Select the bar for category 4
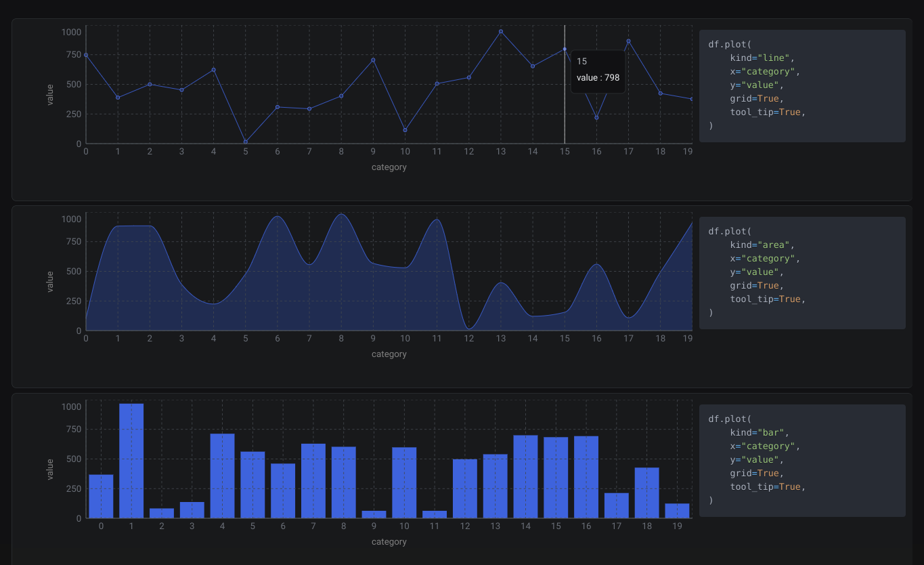 (222, 476)
